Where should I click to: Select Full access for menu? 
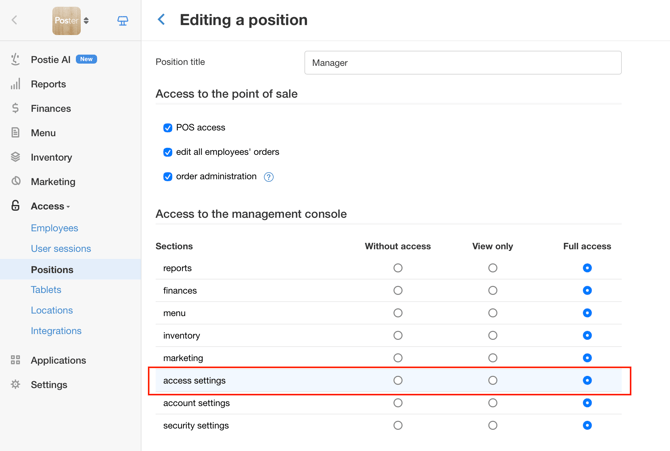coord(587,313)
